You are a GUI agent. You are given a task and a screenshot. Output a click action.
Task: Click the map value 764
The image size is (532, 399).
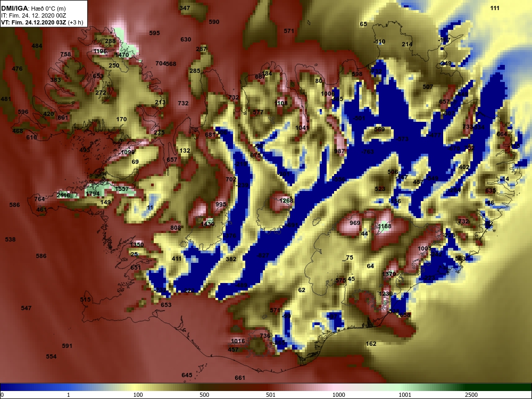[40, 199]
